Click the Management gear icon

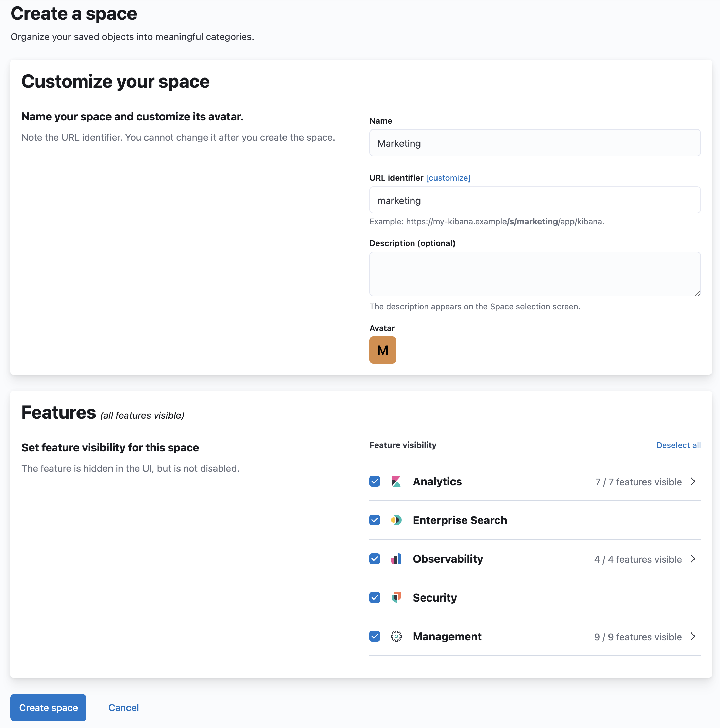[x=396, y=637]
